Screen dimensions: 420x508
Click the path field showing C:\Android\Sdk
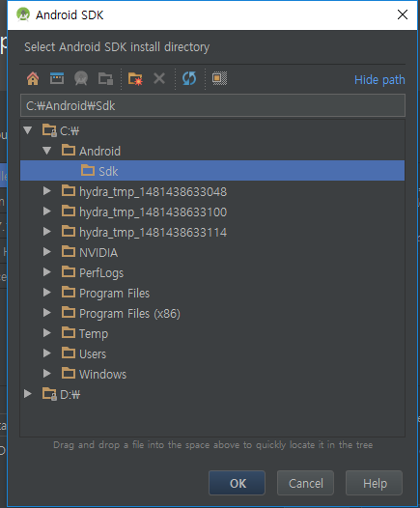[x=212, y=105]
